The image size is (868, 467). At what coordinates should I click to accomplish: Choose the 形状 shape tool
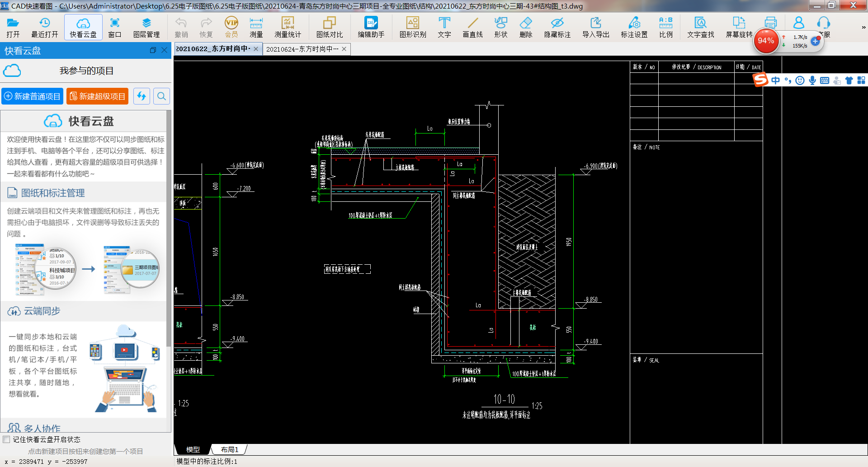[x=501, y=27]
